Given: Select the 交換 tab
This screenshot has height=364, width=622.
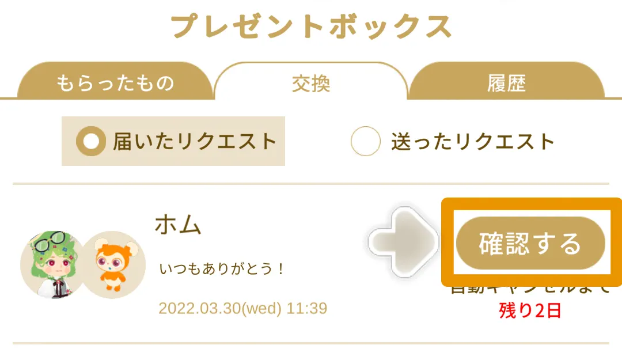Looking at the screenshot, I should click(311, 84).
